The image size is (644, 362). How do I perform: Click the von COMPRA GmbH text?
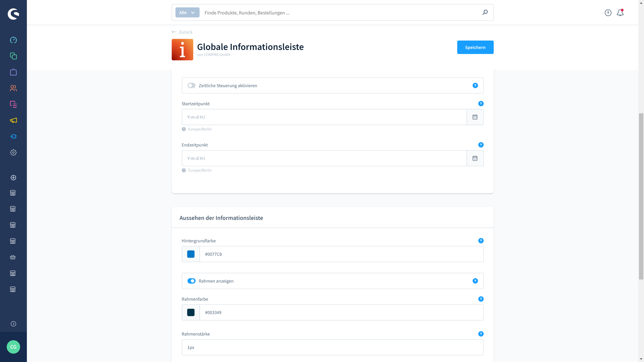click(213, 55)
